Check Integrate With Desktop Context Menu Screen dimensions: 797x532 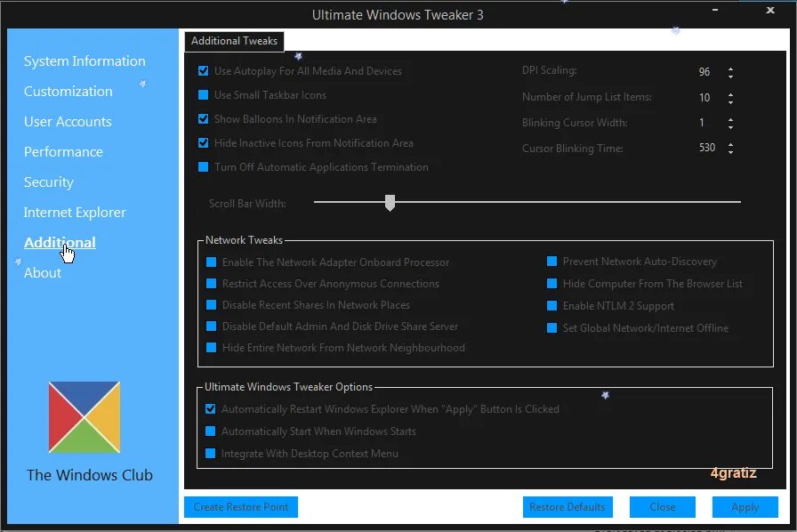click(211, 453)
